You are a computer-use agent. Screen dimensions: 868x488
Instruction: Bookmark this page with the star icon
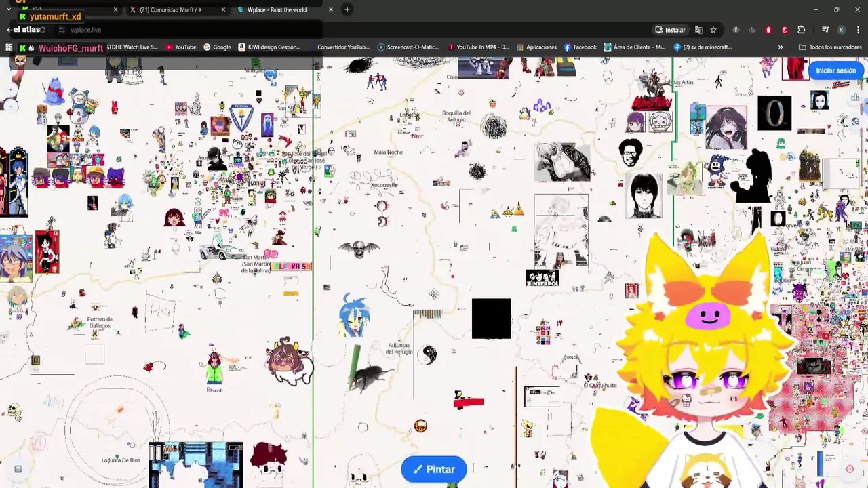point(713,30)
